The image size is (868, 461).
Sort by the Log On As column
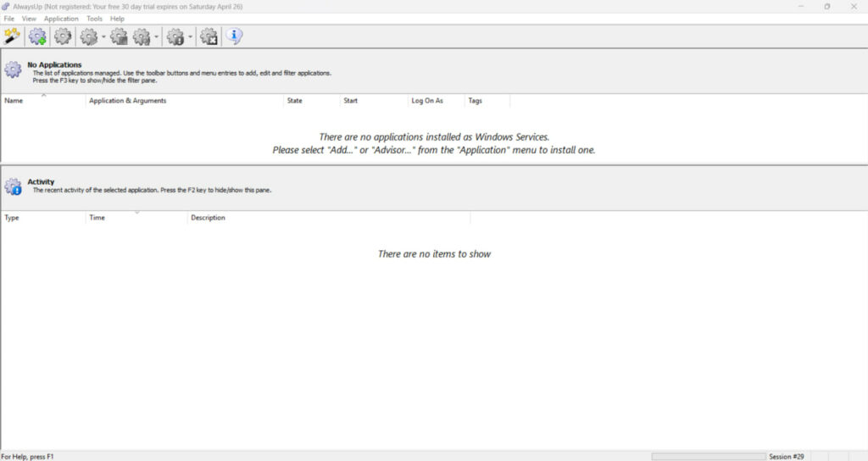pos(437,101)
